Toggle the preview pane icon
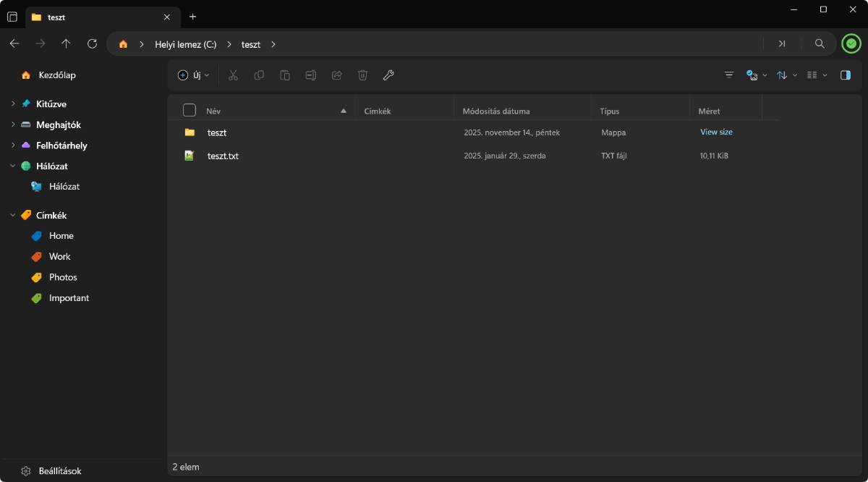 (846, 75)
